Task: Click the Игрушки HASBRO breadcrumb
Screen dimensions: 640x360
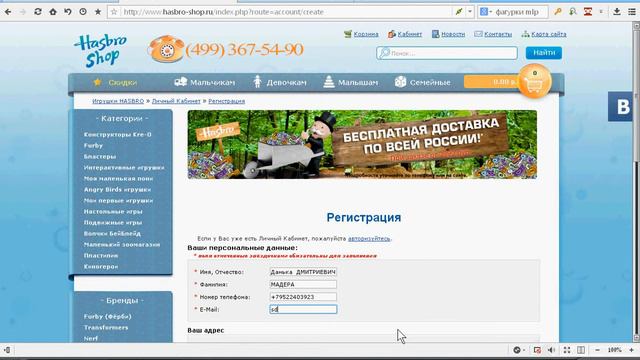Action: tap(118, 101)
